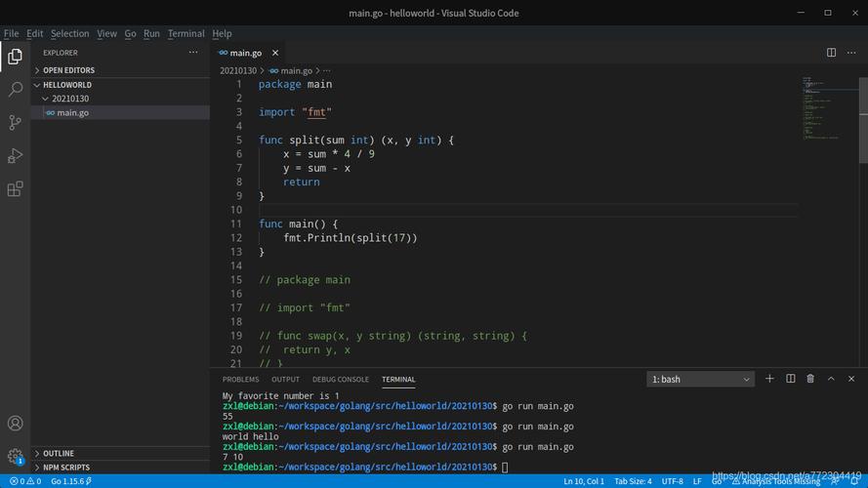
Task: Click the EXPLORER panel title
Action: click(x=61, y=53)
